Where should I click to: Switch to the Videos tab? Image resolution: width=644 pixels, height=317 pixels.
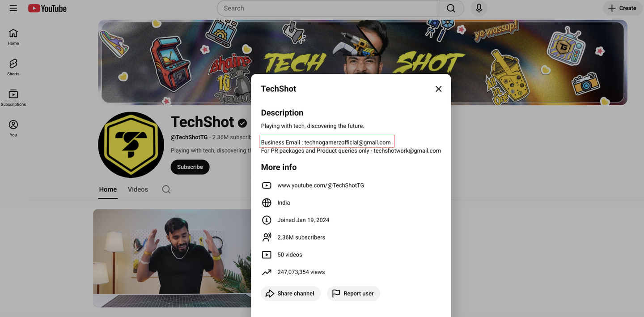[x=138, y=189]
